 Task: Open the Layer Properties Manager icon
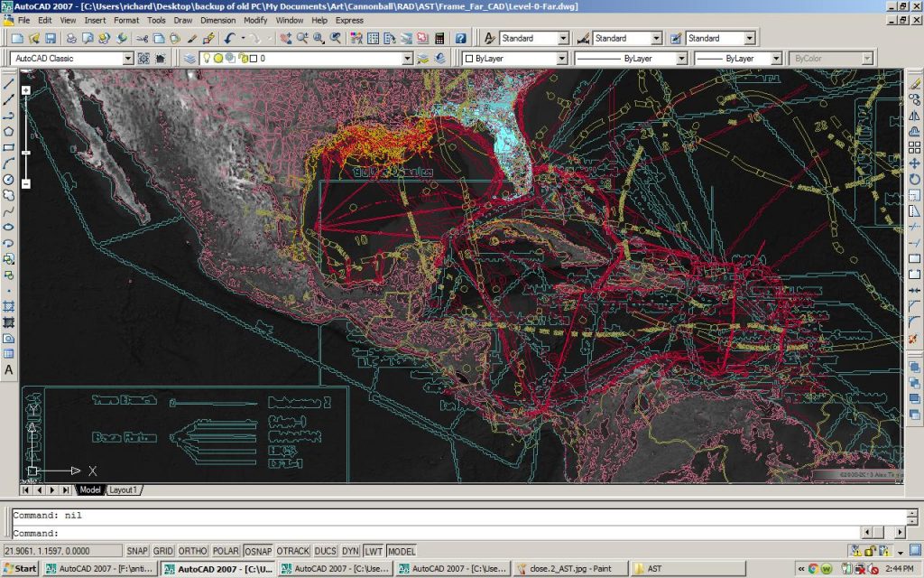pos(189,59)
